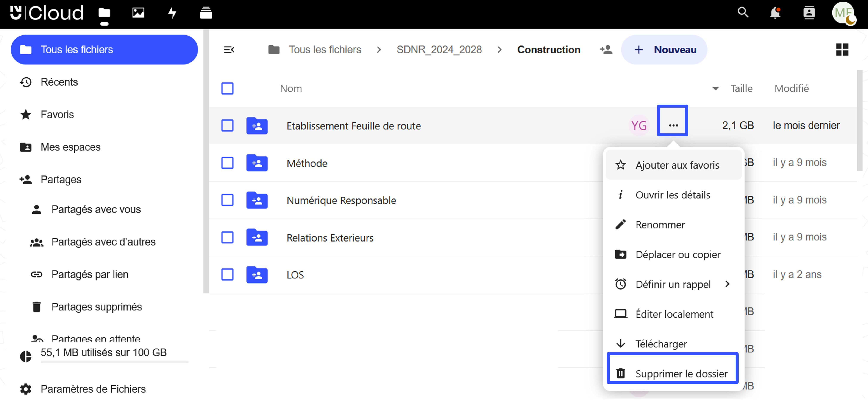The image size is (868, 414).
Task: Select the checkbox for Relations Exterieurs
Action: click(x=227, y=237)
